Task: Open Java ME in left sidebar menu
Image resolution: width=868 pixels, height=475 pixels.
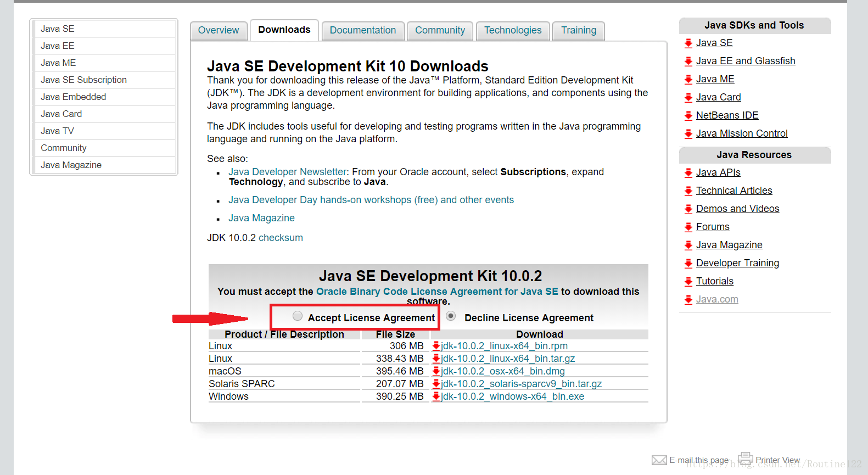Action: pos(104,63)
